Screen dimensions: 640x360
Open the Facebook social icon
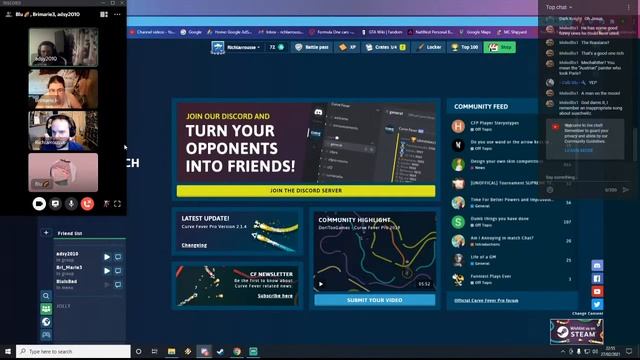click(597, 278)
